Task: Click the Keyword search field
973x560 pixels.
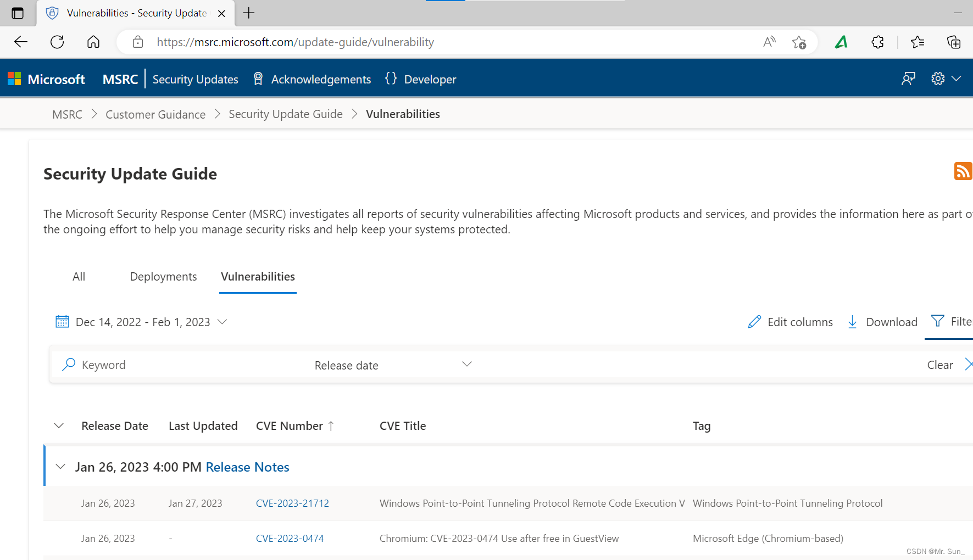Action: click(x=181, y=365)
